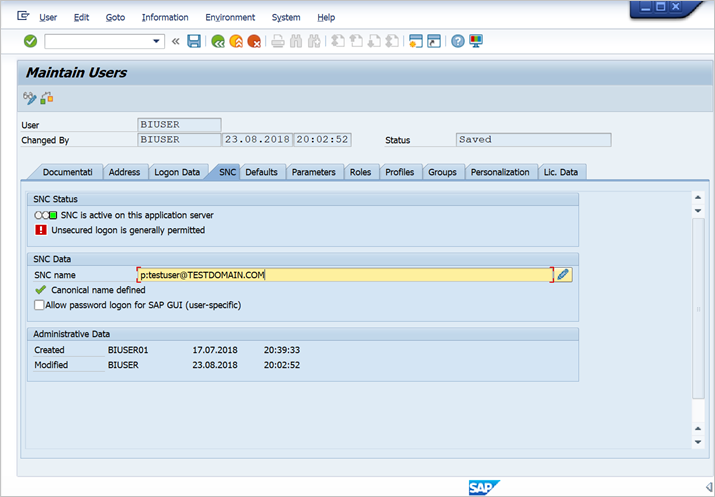Click the Find binoculars icon
The width and height of the screenshot is (715, 497).
coord(296,41)
